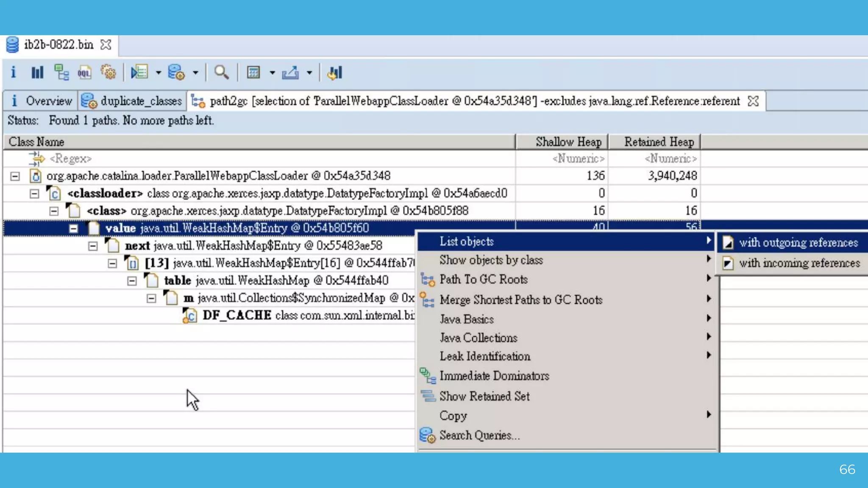Choose with outgoing references submenu item
868x488 pixels.
click(x=798, y=243)
